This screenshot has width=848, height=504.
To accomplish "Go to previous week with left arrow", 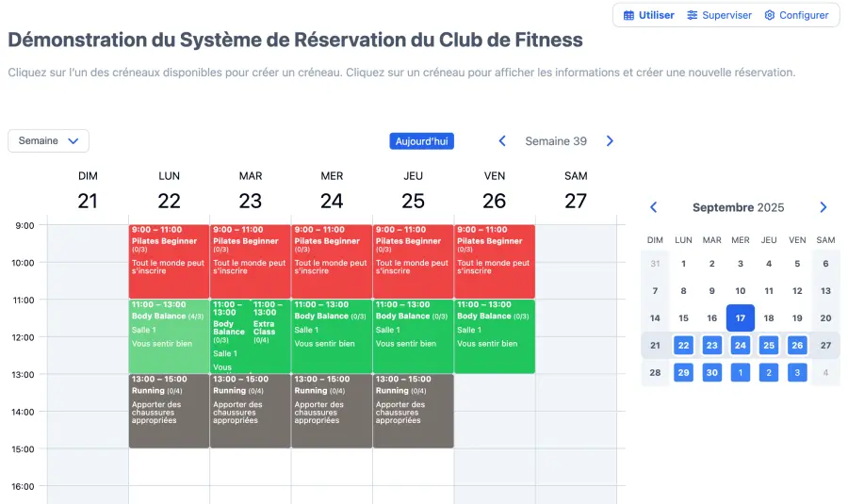I will point(502,141).
